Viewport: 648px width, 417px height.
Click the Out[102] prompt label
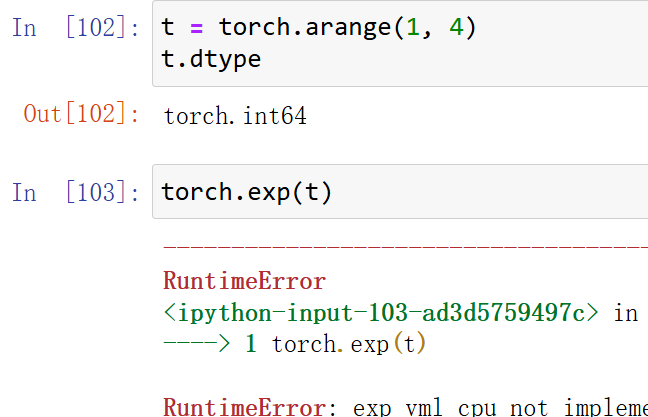(x=81, y=114)
